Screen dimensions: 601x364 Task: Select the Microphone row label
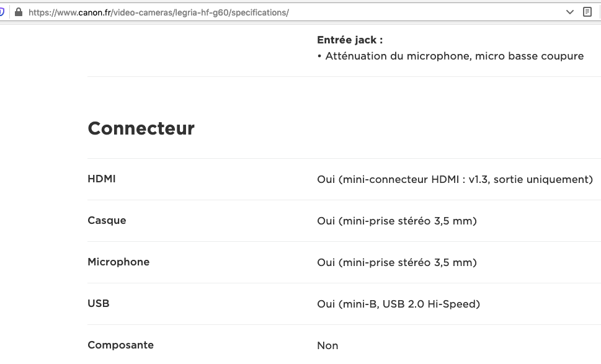pos(118,262)
